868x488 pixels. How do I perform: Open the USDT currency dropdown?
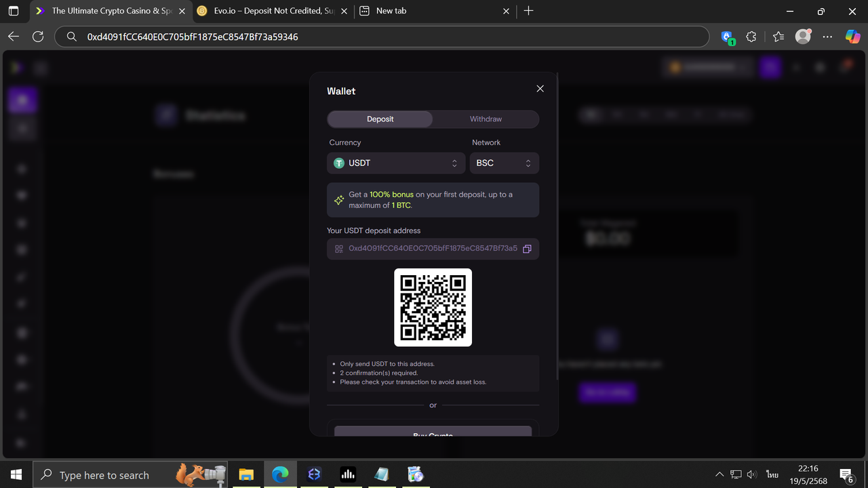396,163
